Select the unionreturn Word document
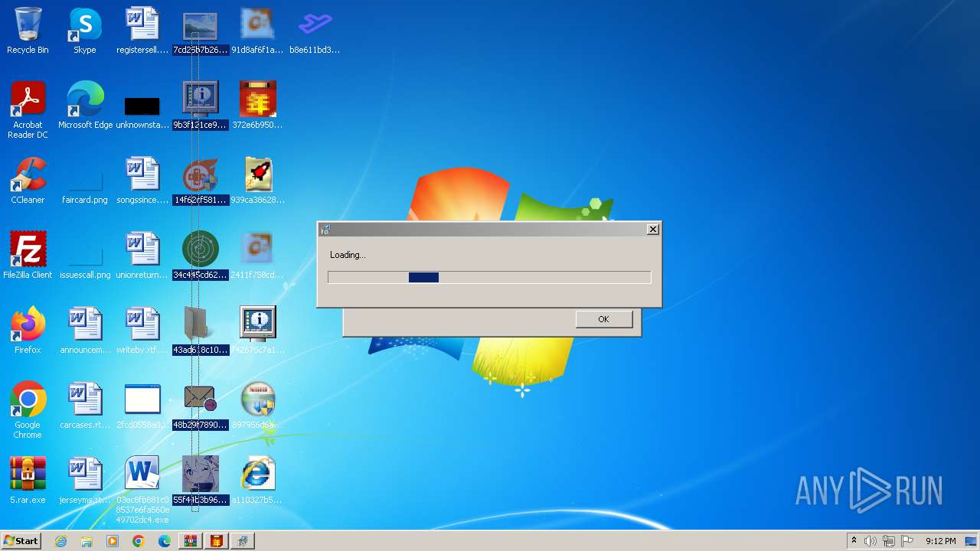This screenshot has width=980, height=551. [x=142, y=256]
